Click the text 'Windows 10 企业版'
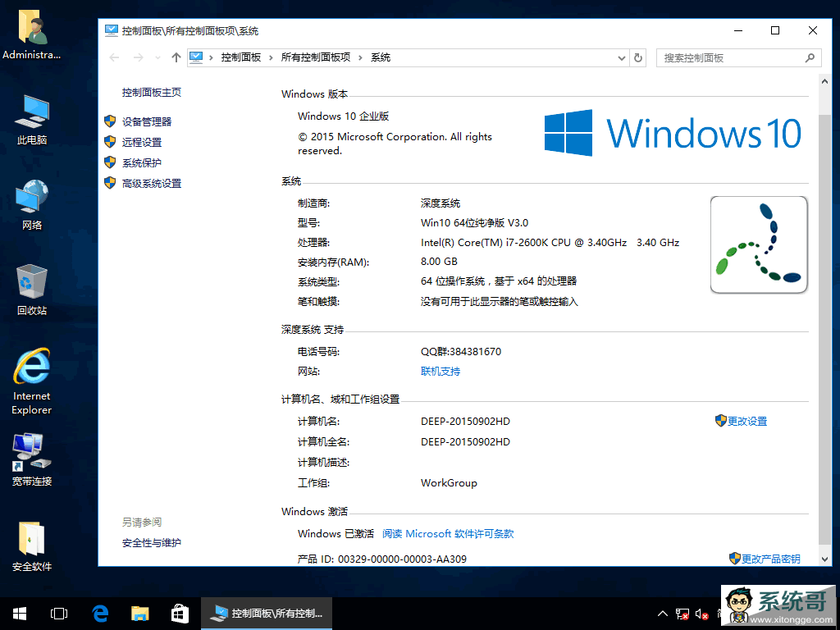Viewport: 840px width, 630px height. click(344, 116)
